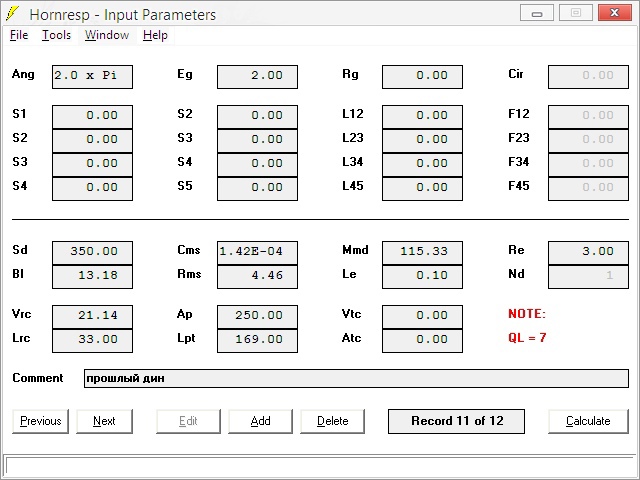640x480 pixels.
Task: Select the Vrc field showing 21.14
Action: click(x=92, y=317)
